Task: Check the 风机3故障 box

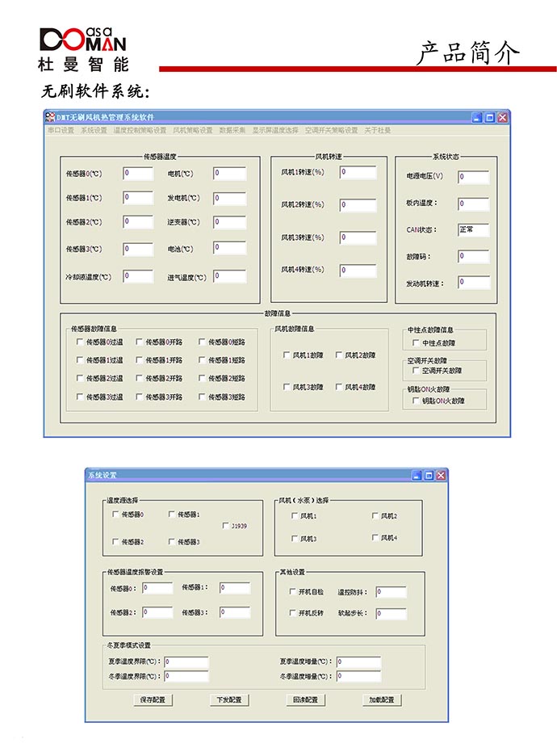Action: pos(287,387)
